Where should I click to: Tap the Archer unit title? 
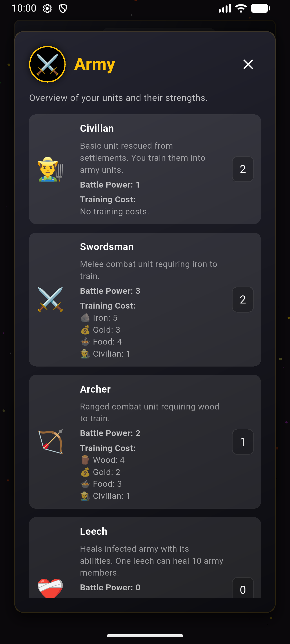[x=95, y=389]
